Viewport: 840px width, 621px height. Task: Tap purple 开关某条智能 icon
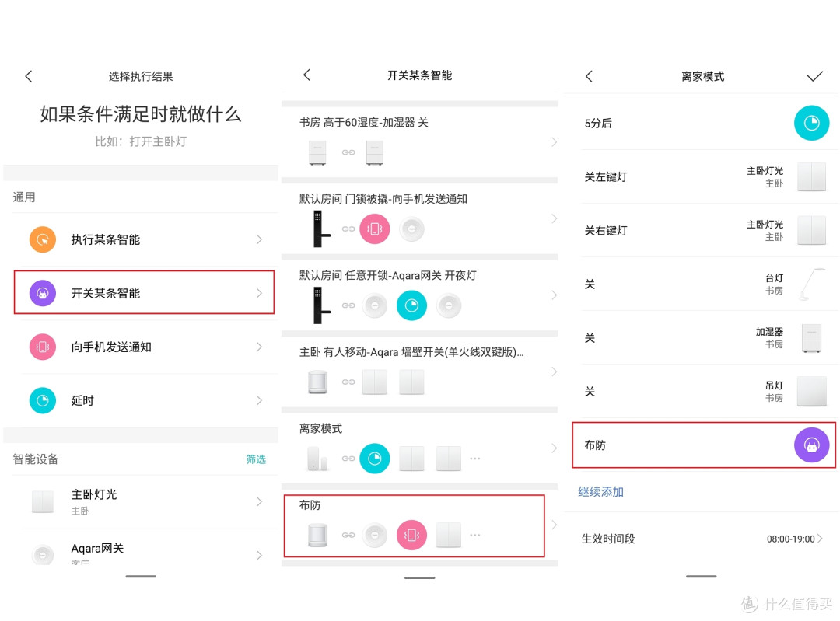coord(42,293)
